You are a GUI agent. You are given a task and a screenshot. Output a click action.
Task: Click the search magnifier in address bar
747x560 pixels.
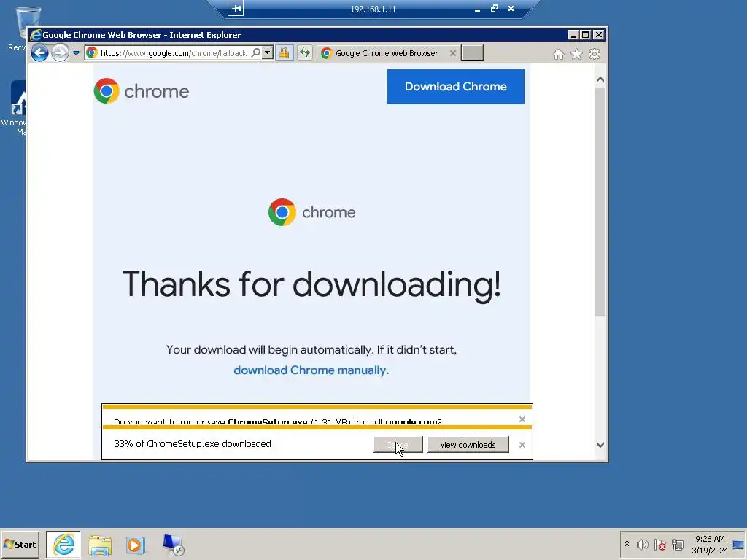point(256,52)
